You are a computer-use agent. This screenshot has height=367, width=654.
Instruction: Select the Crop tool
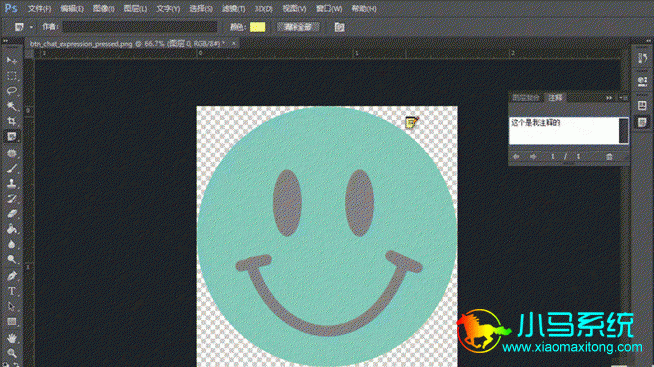click(x=12, y=121)
